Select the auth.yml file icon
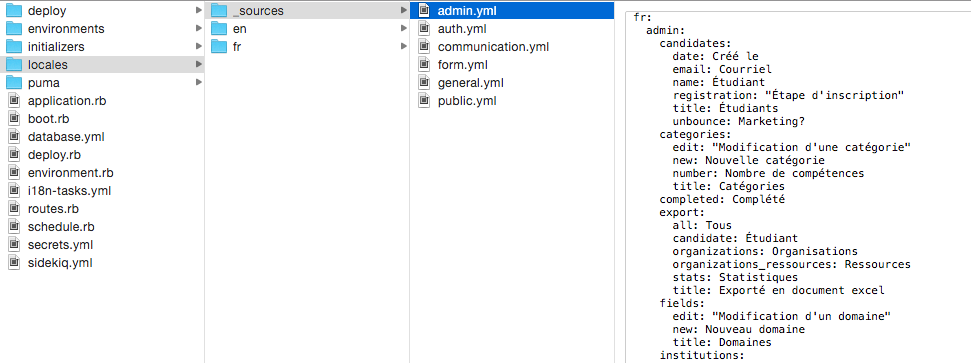The width and height of the screenshot is (971, 363). tap(424, 28)
